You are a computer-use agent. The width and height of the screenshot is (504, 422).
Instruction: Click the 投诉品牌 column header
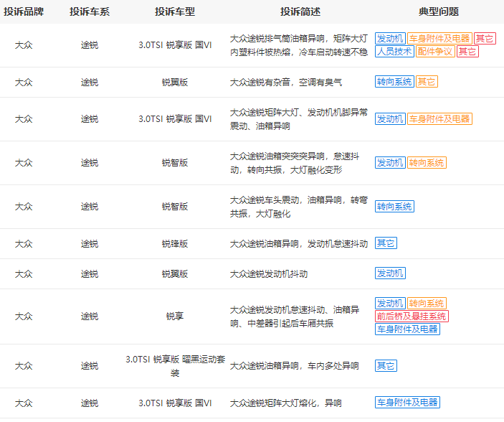[24, 11]
